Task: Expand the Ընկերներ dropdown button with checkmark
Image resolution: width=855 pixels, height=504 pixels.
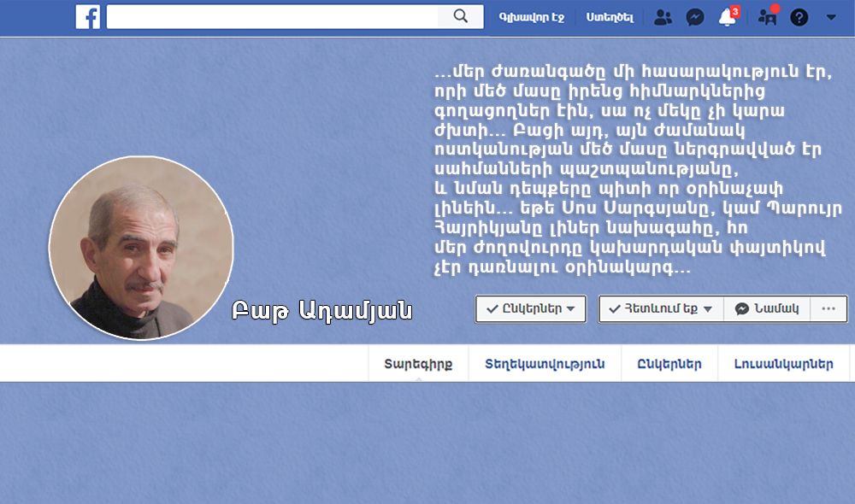Action: [x=530, y=309]
